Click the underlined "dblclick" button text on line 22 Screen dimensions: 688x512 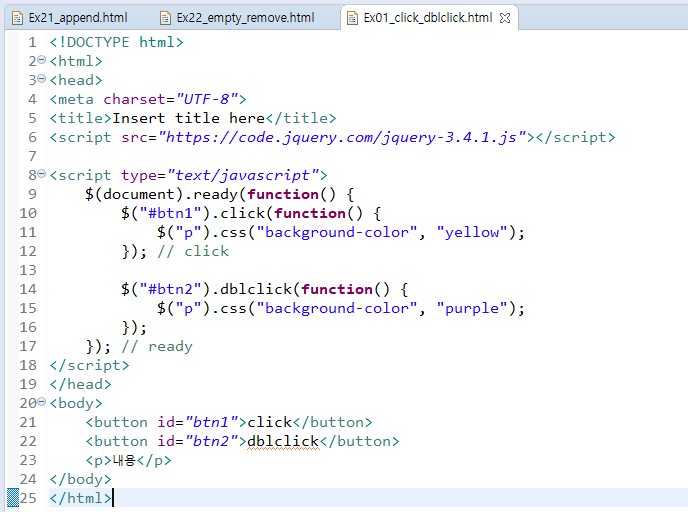(x=283, y=441)
